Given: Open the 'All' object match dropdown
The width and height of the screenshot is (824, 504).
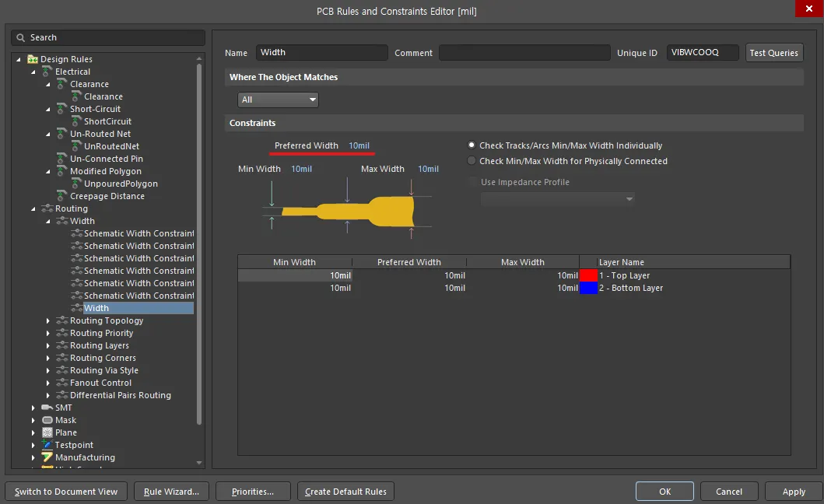Looking at the screenshot, I should tap(278, 100).
